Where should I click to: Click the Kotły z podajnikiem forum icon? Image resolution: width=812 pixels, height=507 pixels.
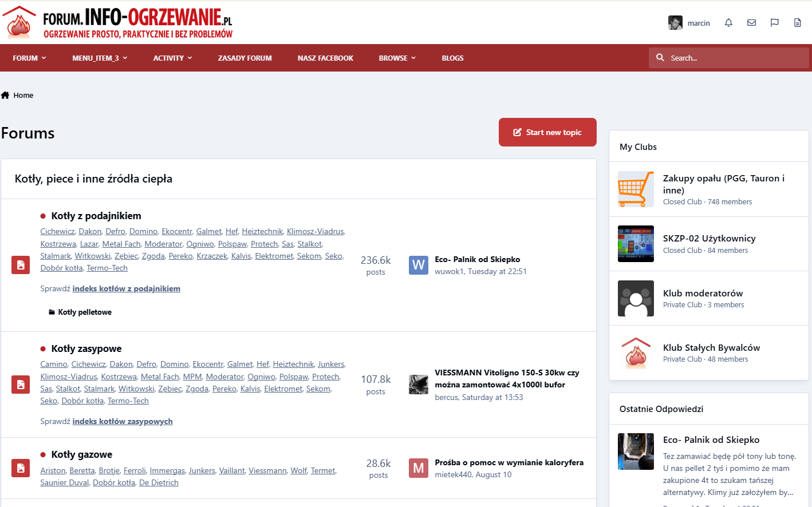coord(21,265)
